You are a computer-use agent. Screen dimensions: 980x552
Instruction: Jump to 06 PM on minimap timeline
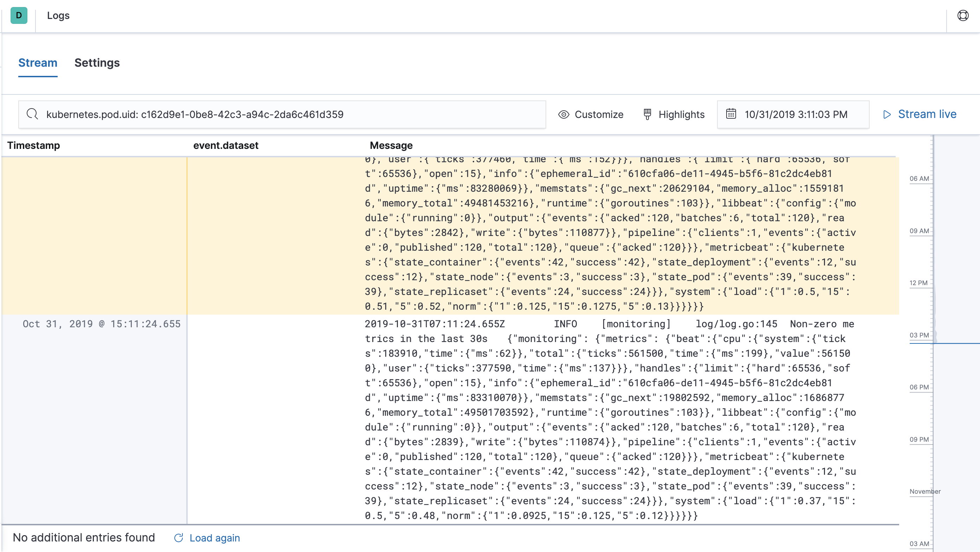tap(919, 387)
